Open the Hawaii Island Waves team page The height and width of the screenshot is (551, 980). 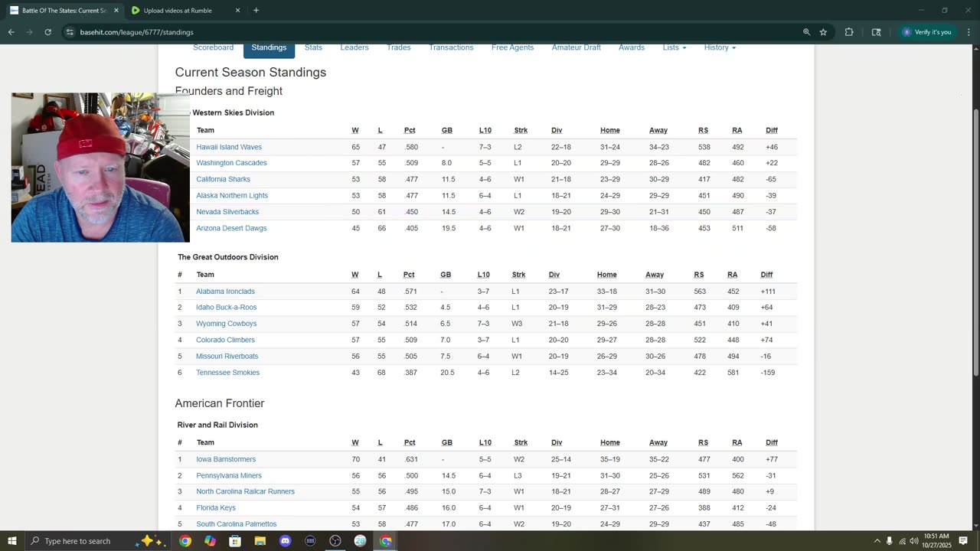(x=229, y=147)
